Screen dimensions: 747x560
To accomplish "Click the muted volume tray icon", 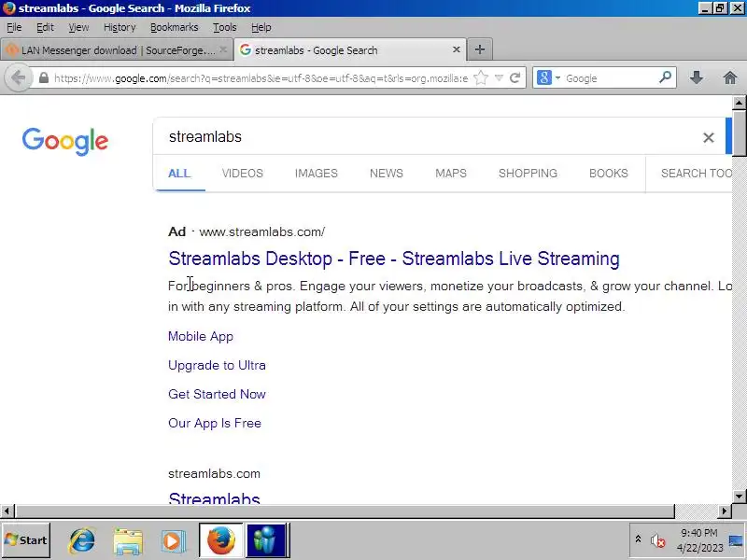I will point(657,540).
